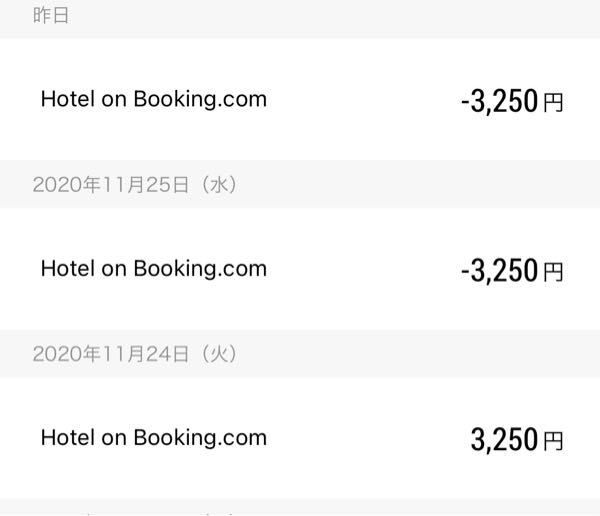This screenshot has height=516, width=600.
Task: Tap the blank middle area of November 25 row
Action: pos(360,270)
